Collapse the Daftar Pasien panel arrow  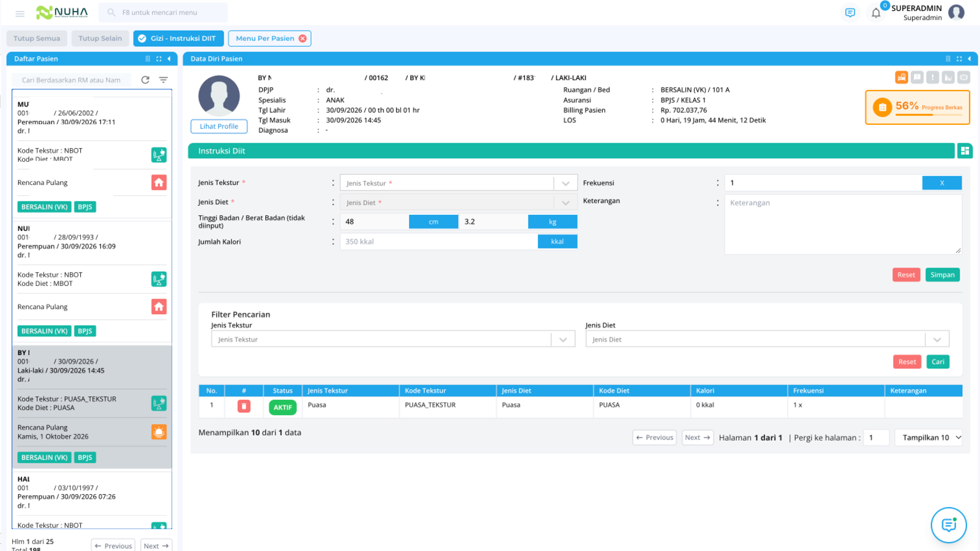[x=169, y=59]
